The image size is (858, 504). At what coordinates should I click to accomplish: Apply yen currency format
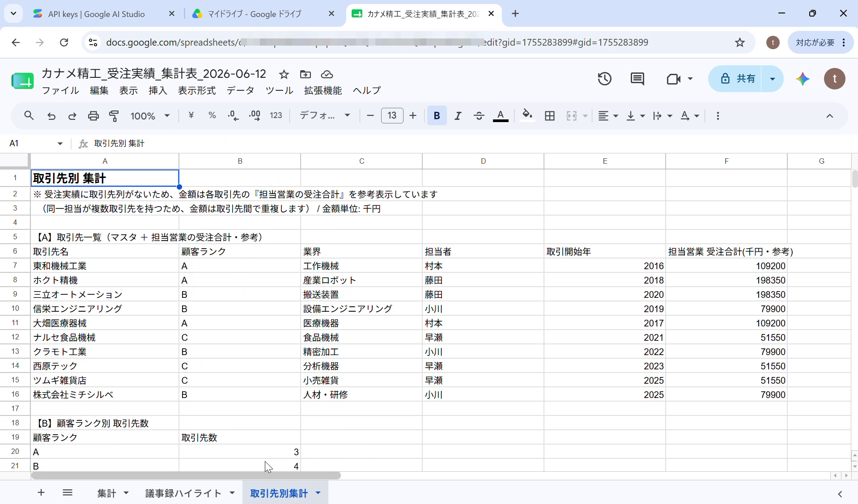pos(191,115)
